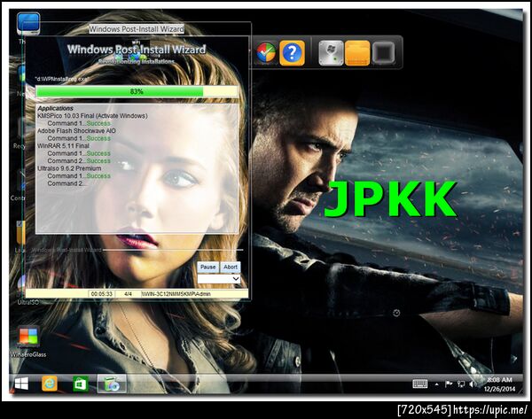
Task: Click Command 2 Success under WinRAR
Action: coord(79,161)
